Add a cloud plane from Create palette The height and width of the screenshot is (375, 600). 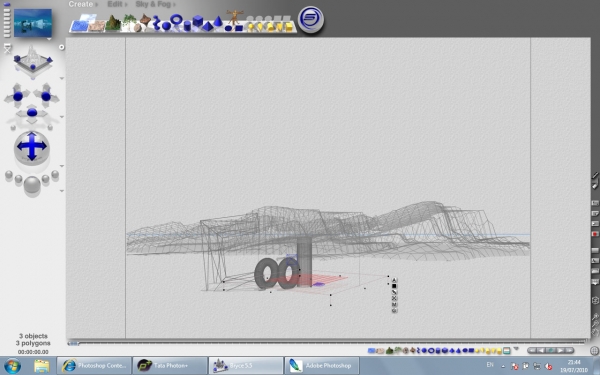(x=88, y=18)
